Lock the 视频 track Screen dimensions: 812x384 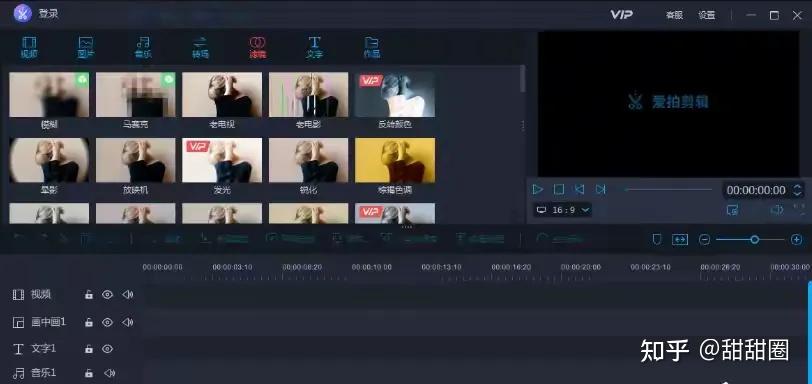(89, 294)
